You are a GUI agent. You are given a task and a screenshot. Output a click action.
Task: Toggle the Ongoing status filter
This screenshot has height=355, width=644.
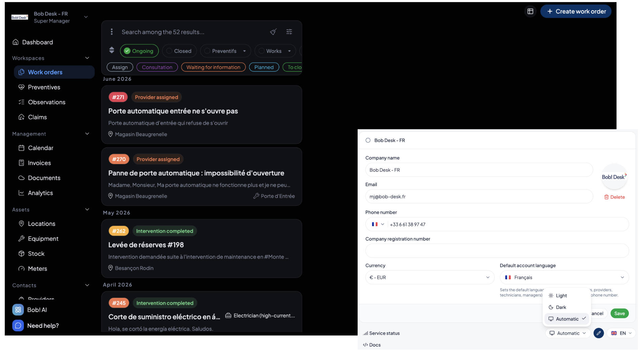pos(139,51)
